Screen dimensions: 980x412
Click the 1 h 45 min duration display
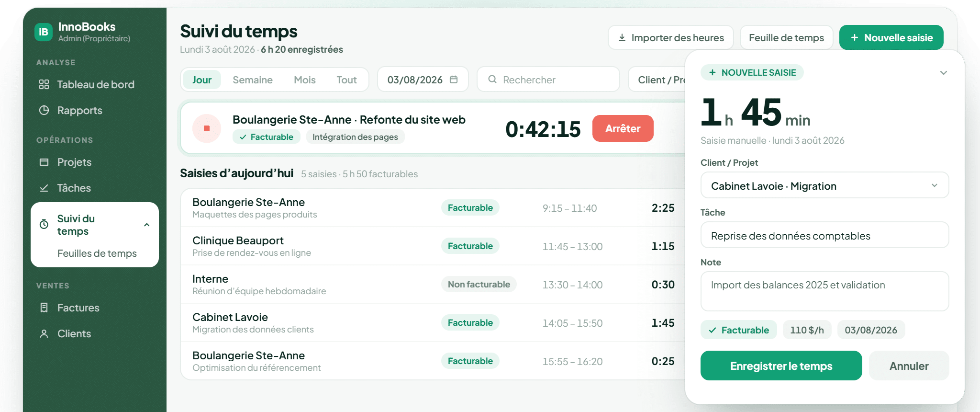pyautogui.click(x=755, y=113)
